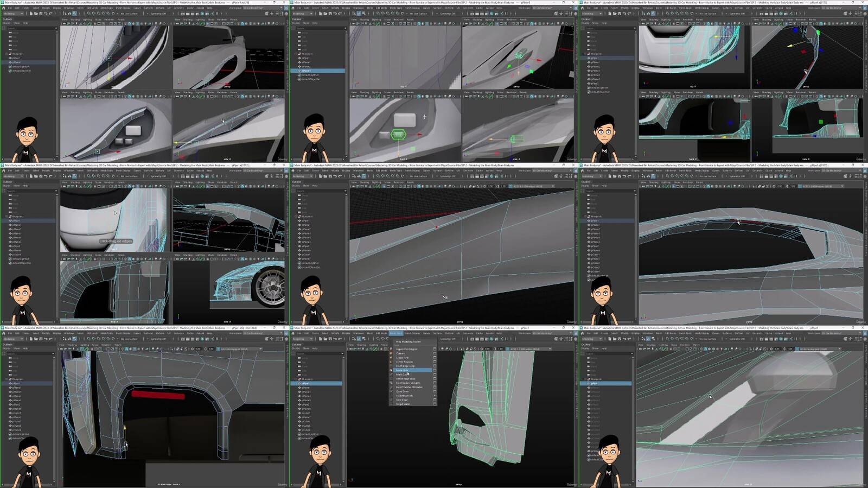Click No Live Surface field in pPlane1.vtx[39] frame
This screenshot has height=488, width=868.
tap(129, 14)
